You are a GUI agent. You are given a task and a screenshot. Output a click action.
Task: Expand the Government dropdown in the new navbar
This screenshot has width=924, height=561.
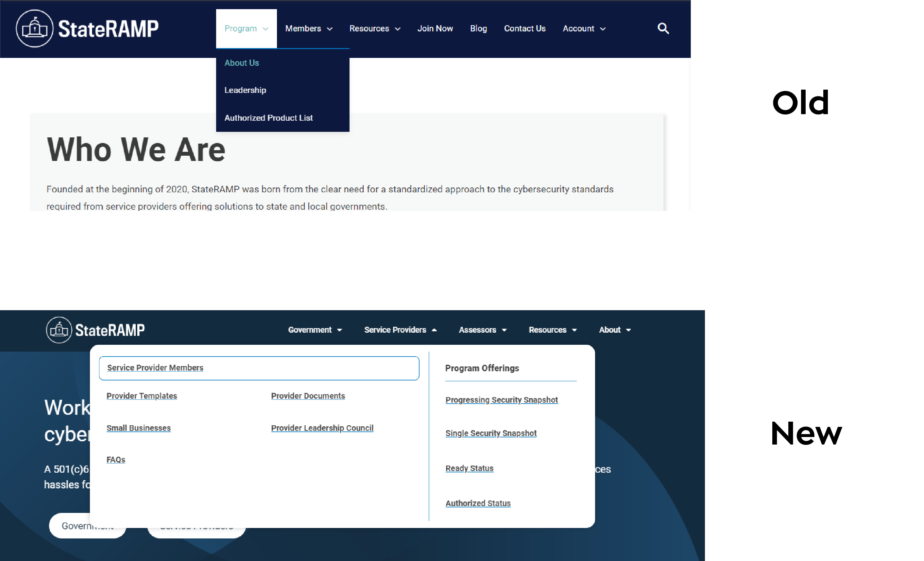(316, 330)
